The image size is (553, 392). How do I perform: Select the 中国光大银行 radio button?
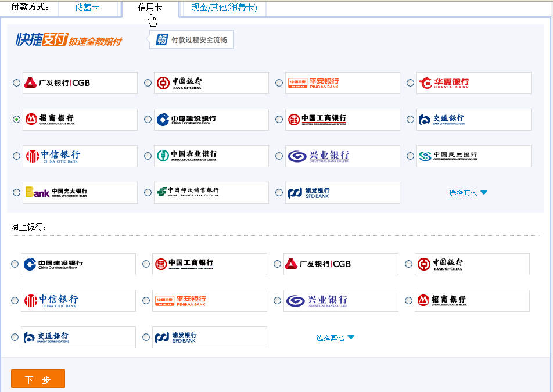tap(16, 192)
